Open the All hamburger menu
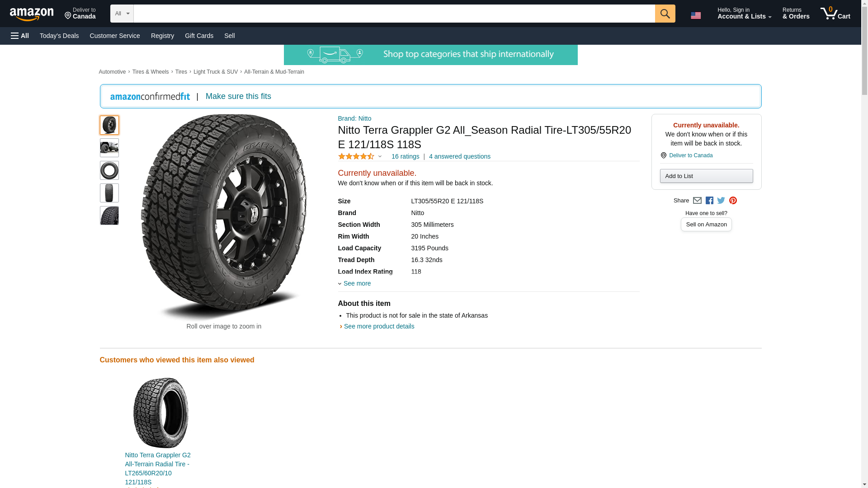This screenshot has width=868, height=488. tap(20, 36)
